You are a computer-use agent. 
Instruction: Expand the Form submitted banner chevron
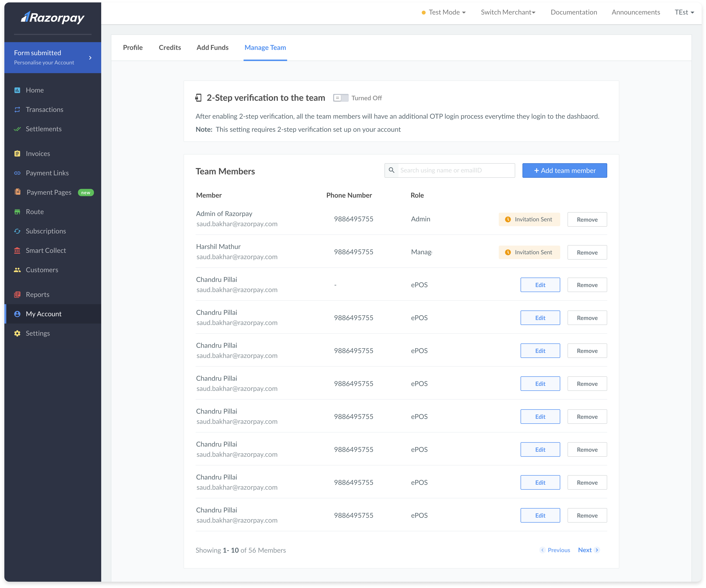pos(90,58)
